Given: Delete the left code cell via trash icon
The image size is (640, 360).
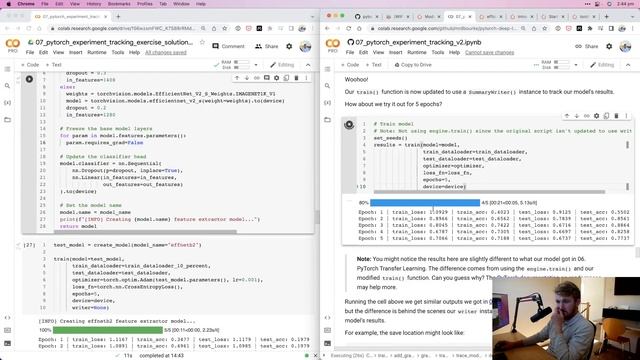Looking at the screenshot, I should point(296,78).
